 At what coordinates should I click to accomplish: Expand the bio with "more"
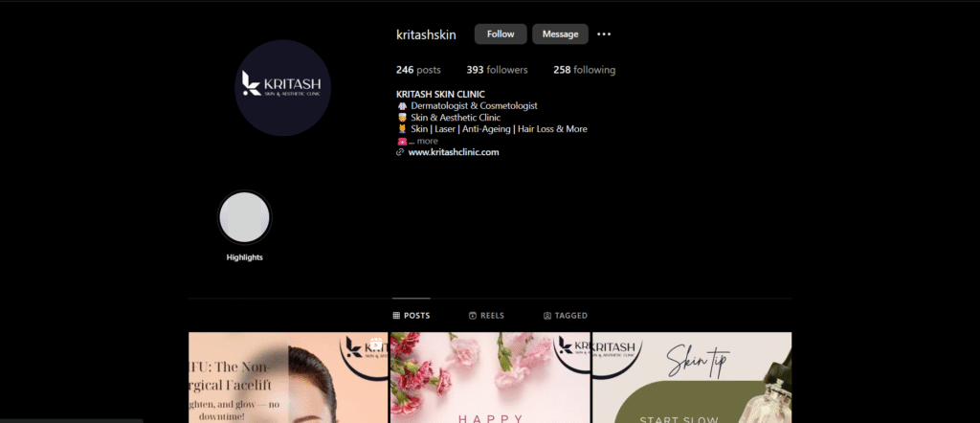point(427,141)
